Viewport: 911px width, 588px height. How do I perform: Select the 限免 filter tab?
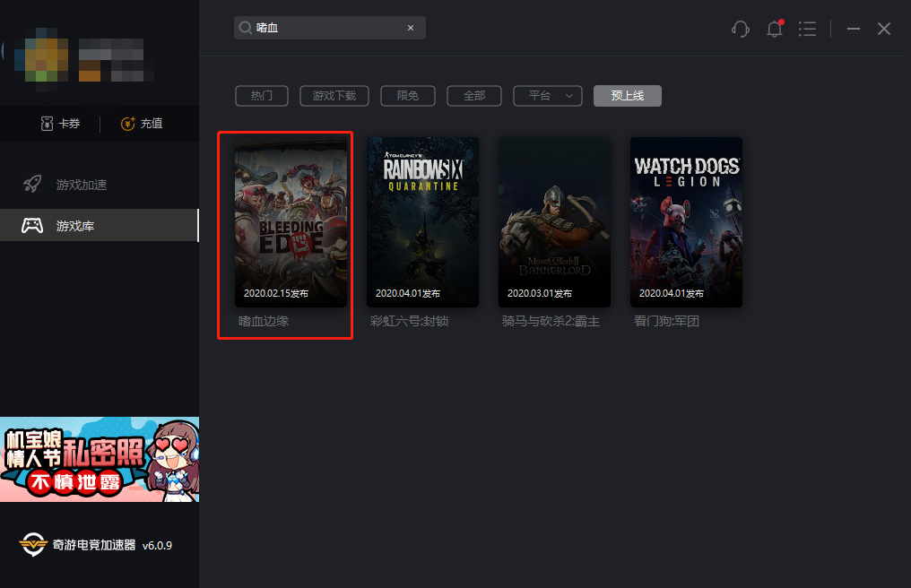tap(408, 96)
